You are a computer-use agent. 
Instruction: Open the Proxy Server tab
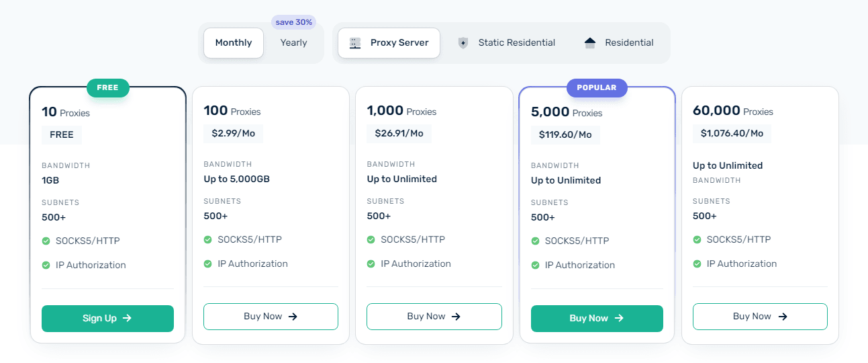tap(389, 43)
